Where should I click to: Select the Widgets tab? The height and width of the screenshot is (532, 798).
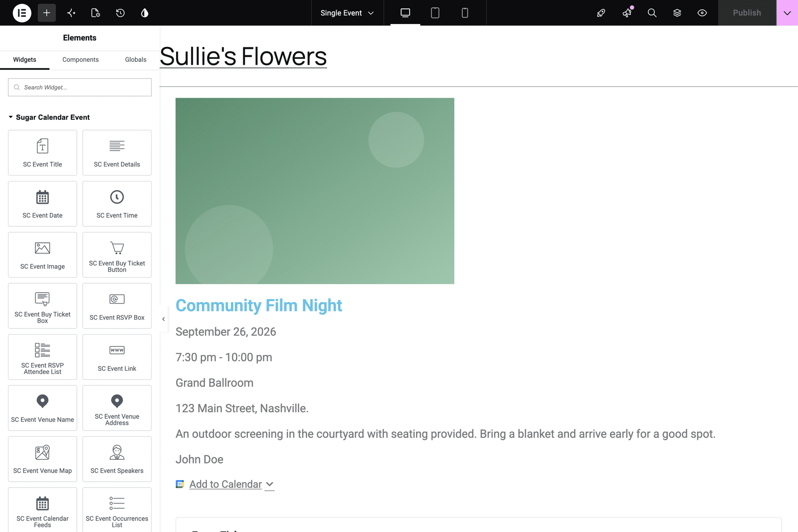pyautogui.click(x=24, y=60)
